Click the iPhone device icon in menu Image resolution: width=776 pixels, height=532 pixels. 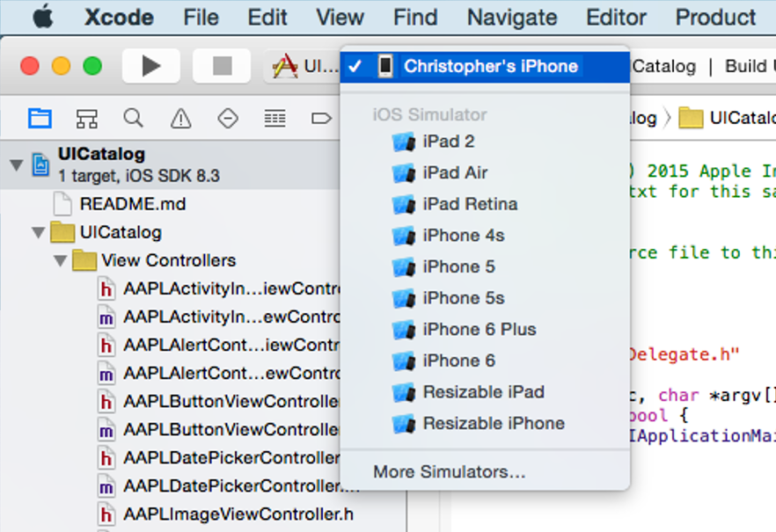pyautogui.click(x=385, y=66)
